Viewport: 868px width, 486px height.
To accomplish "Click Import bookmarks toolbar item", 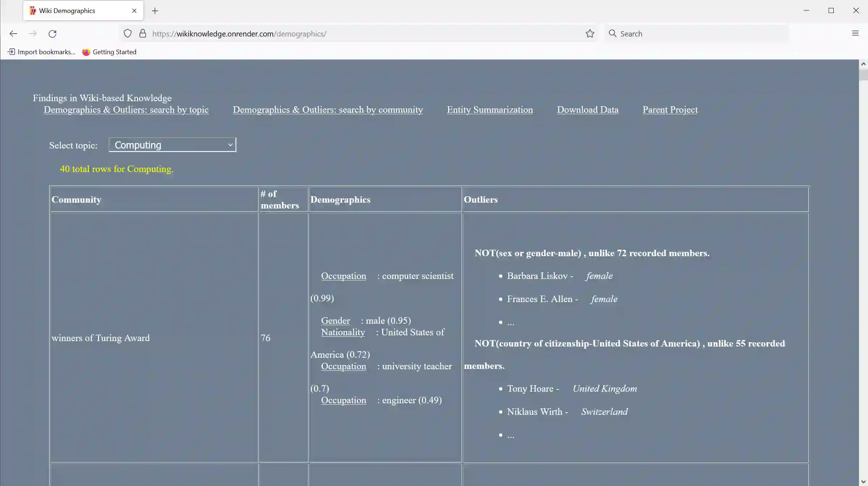I will click(42, 52).
